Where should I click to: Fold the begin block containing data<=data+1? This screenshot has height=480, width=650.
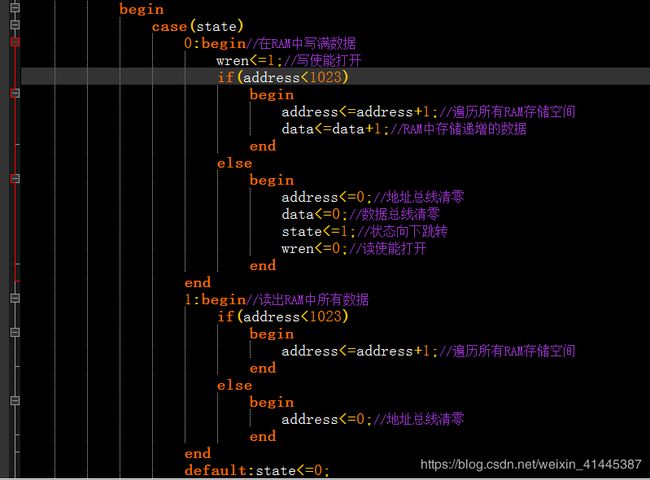pyautogui.click(x=15, y=93)
